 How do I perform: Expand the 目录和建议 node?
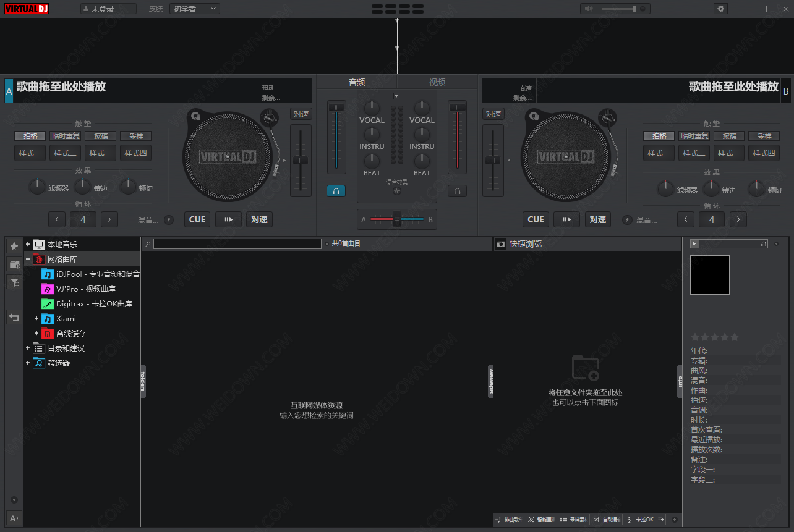(28, 348)
